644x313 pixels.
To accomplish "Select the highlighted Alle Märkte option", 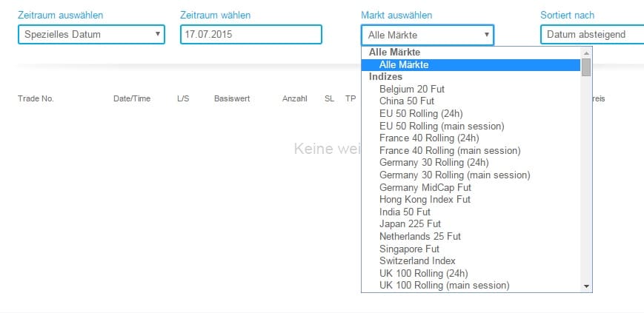I will point(404,65).
